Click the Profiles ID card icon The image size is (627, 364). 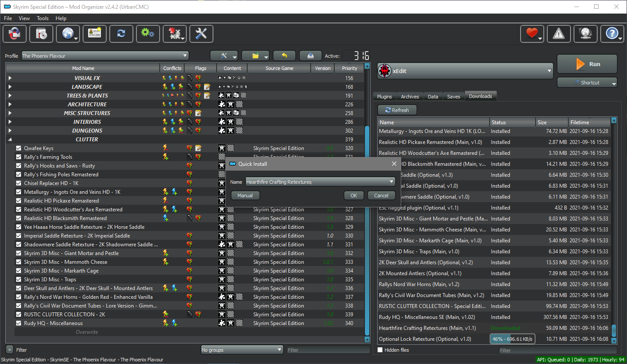(x=95, y=34)
